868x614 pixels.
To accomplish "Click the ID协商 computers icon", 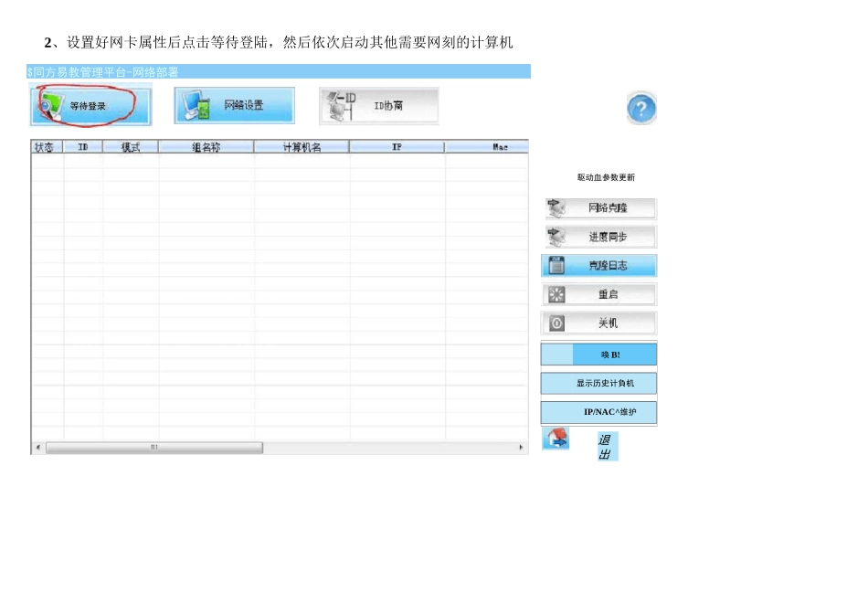I will pos(342,106).
